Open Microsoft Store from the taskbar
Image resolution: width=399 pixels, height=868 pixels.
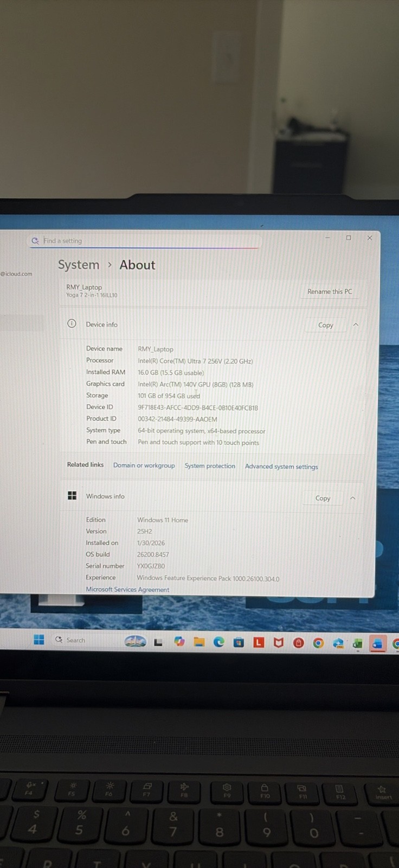pyautogui.click(x=239, y=643)
